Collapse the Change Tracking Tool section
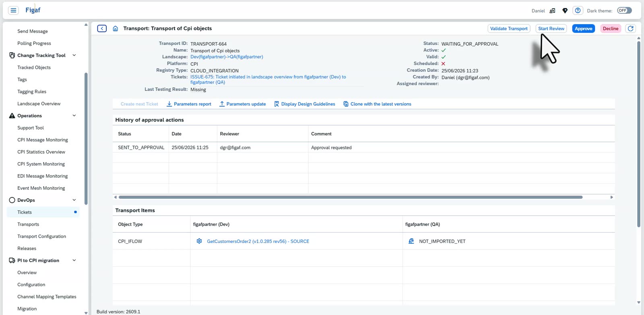Screen dimensions: 644x315 pos(74,56)
